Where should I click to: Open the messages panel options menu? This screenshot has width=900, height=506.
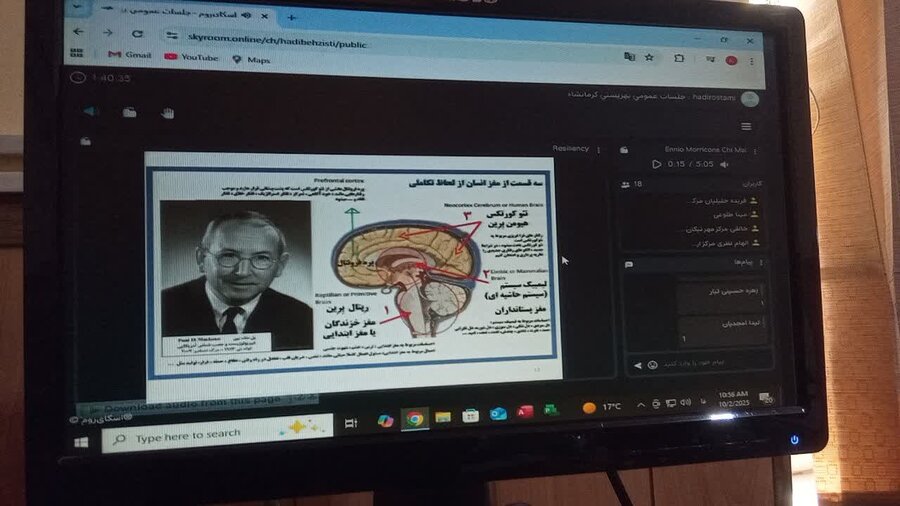click(762, 262)
